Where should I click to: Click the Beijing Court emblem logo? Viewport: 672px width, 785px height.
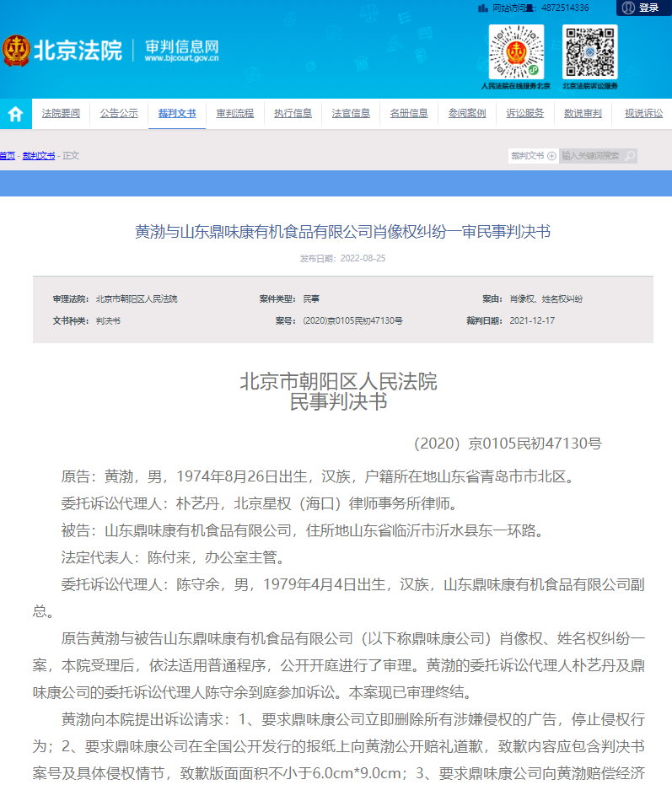[15, 50]
